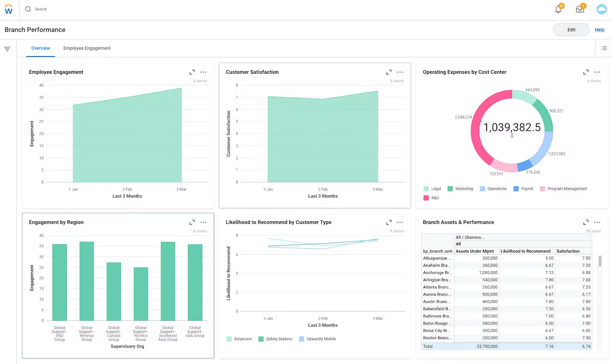Click the Edit button

pos(571,30)
